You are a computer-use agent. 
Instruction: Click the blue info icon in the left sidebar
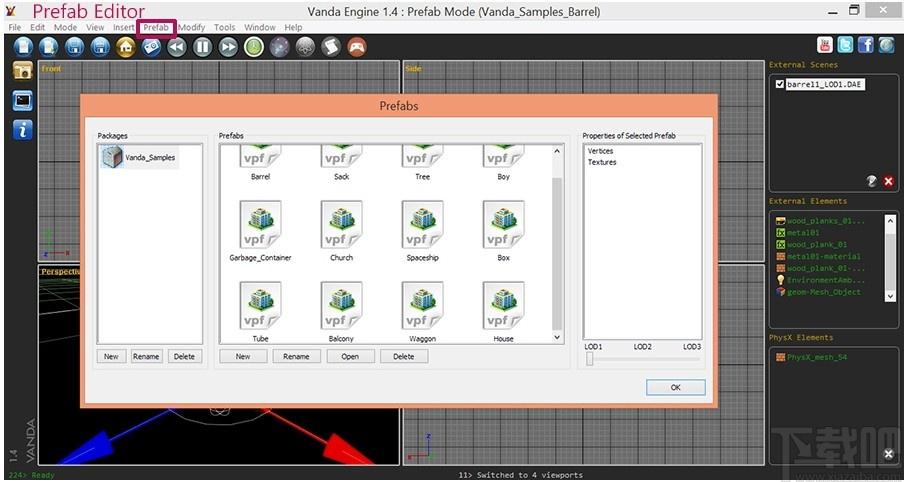[x=23, y=130]
